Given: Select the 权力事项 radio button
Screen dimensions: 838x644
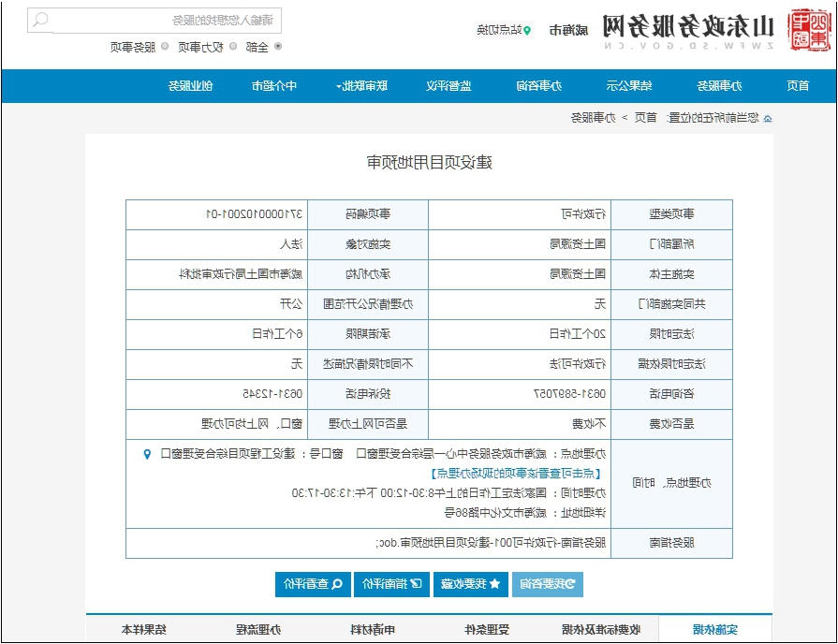Looking at the screenshot, I should tap(233, 47).
